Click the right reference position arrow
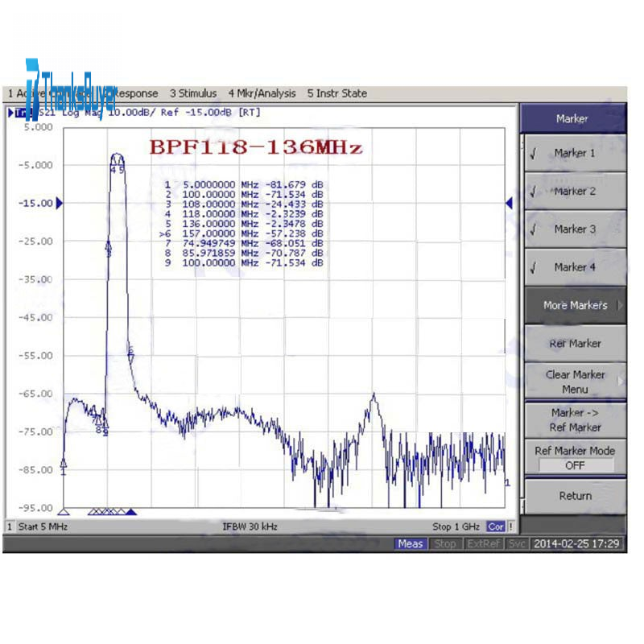Viewport: 644px width, 644px height. point(509,203)
